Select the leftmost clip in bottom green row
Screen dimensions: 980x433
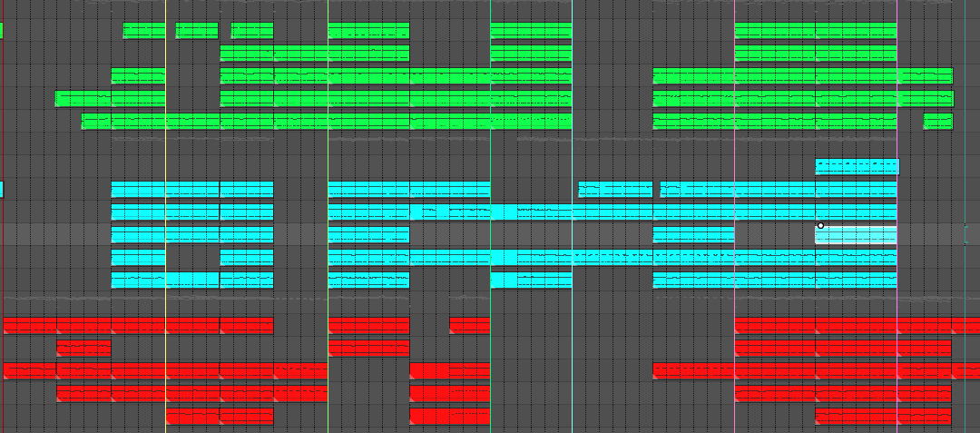pyautogui.click(x=95, y=121)
